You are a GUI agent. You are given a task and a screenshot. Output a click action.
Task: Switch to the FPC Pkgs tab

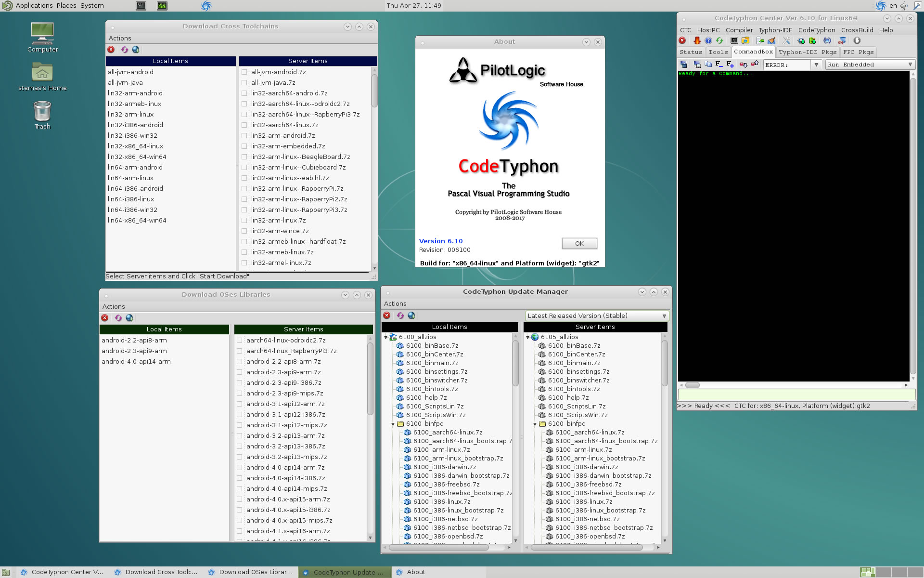pyautogui.click(x=858, y=52)
